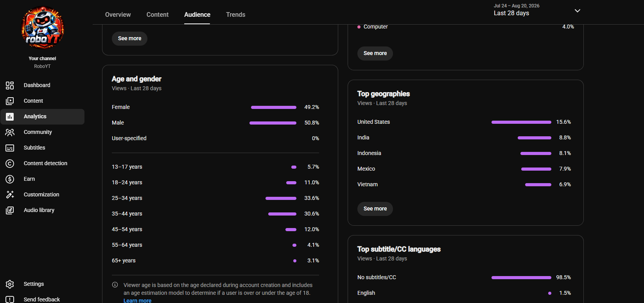Viewport: 644px width, 303px height.
Task: Open the RoboYT channel avatar
Action: click(43, 27)
